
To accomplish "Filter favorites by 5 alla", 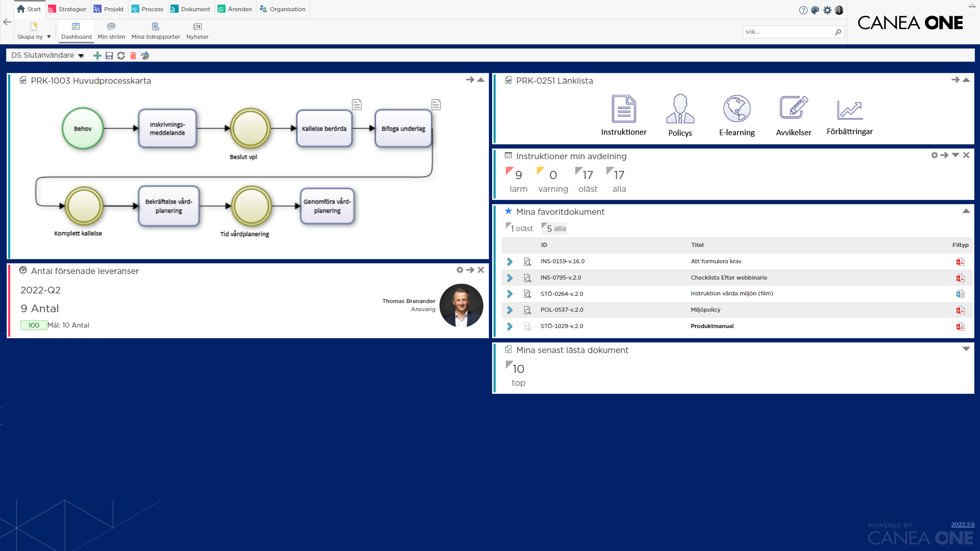I will [x=555, y=229].
